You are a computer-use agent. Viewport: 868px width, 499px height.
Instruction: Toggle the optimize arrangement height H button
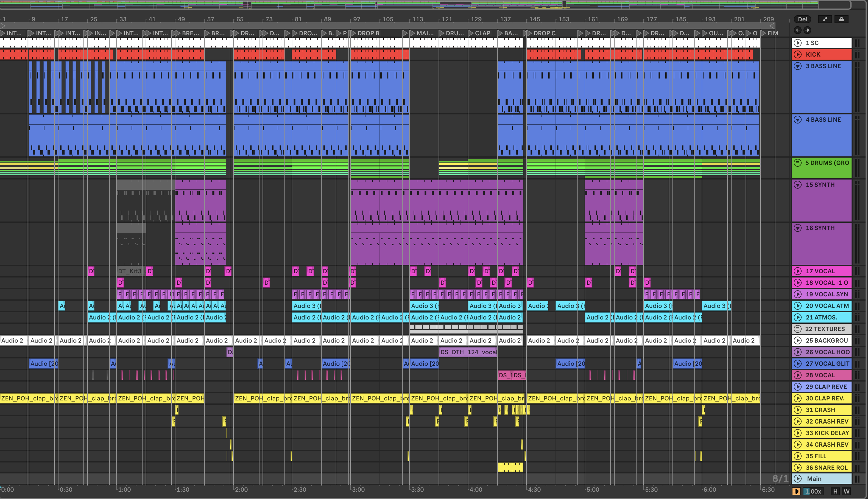(x=835, y=491)
